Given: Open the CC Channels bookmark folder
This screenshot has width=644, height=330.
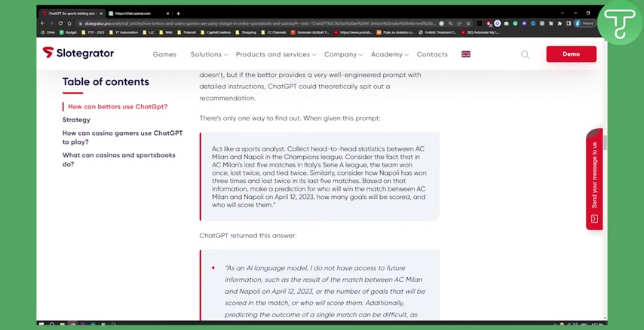Looking at the screenshot, I should click(273, 32).
